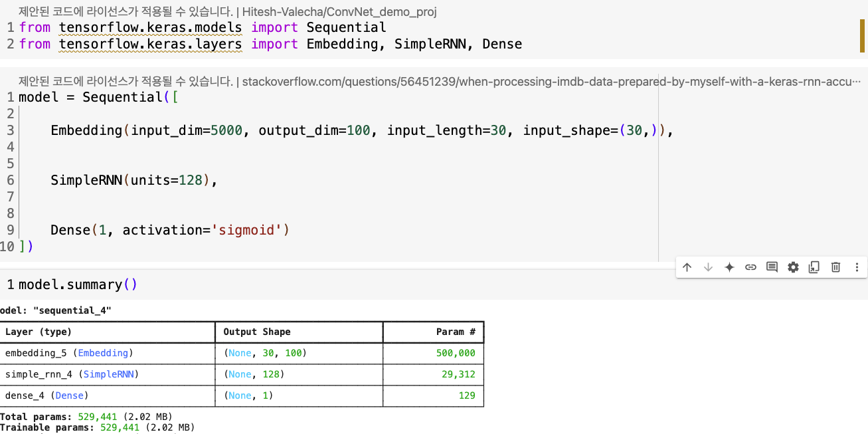Click the '(None, 128)' output shape cell
This screenshot has width=868, height=434.
pos(254,374)
